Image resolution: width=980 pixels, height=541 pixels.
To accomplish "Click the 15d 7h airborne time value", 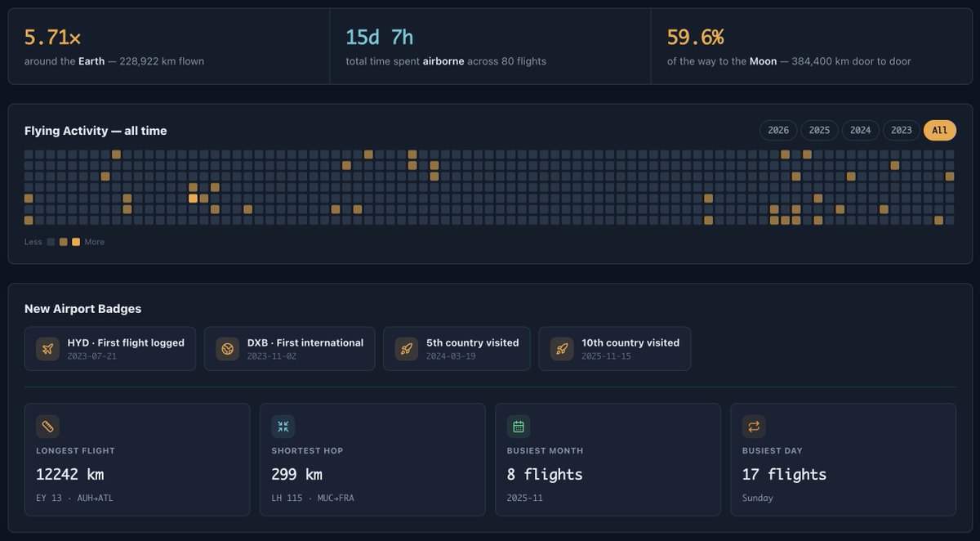I will [x=380, y=38].
